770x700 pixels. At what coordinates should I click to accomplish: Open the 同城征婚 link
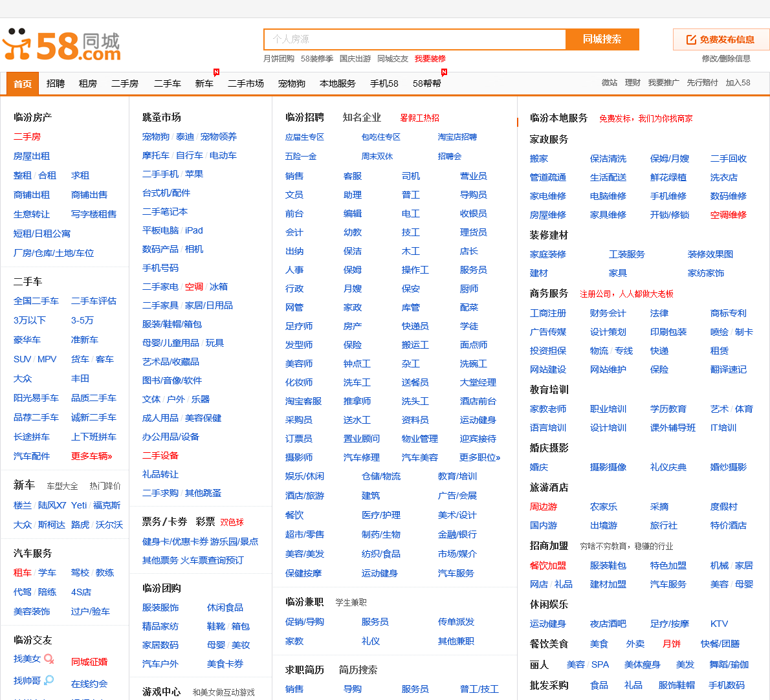click(x=89, y=662)
